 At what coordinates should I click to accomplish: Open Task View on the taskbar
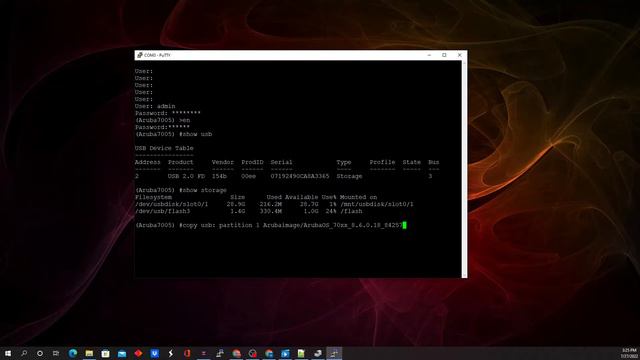(56, 353)
